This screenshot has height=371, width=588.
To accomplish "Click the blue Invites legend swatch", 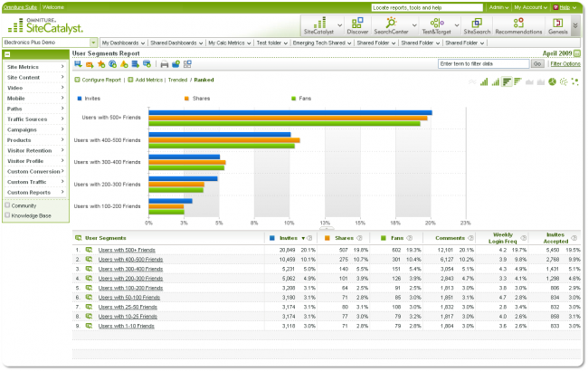I will 80,99.
